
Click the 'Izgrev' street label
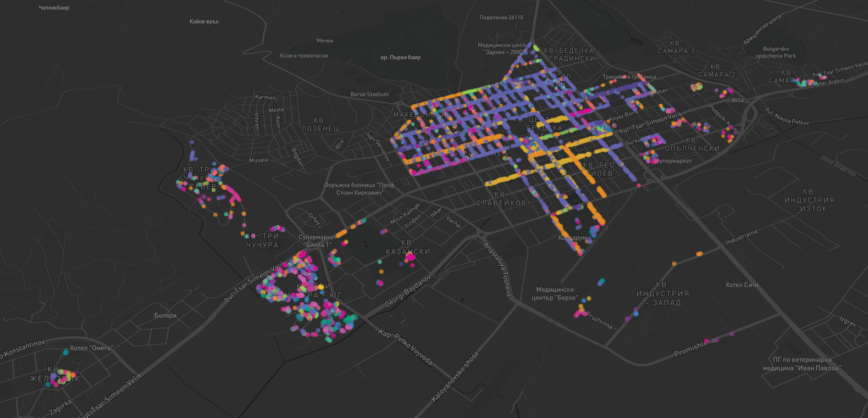tap(848, 322)
